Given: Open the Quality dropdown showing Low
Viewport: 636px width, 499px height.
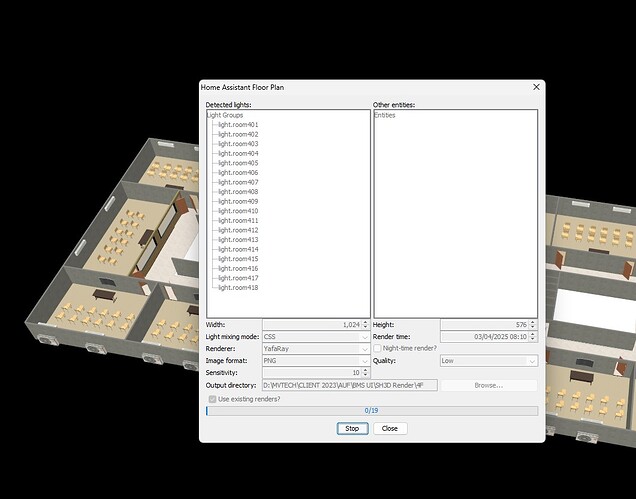Looking at the screenshot, I should (x=489, y=361).
